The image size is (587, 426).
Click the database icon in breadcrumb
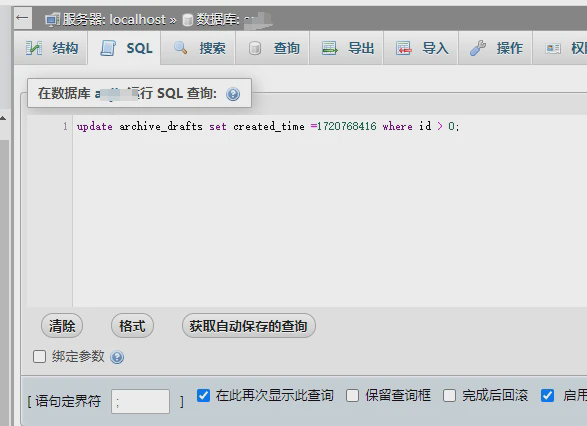pyautogui.click(x=188, y=19)
